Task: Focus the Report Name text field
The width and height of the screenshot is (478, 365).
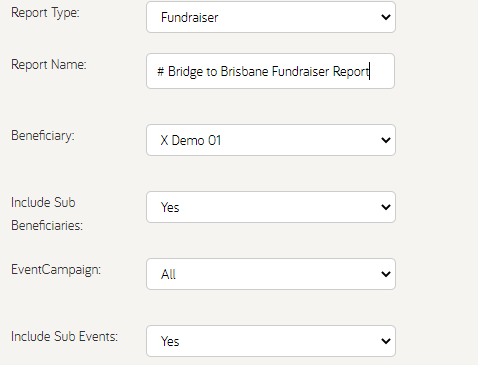Action: pos(270,71)
